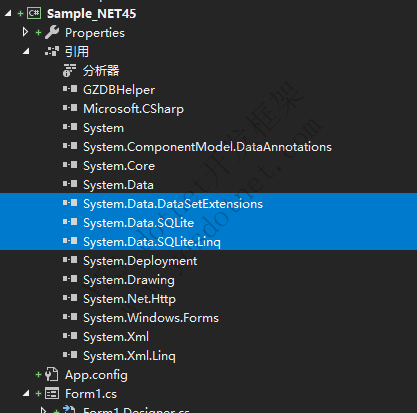Click the references icon next to 引用
The height and width of the screenshot is (413, 417).
coord(52,51)
